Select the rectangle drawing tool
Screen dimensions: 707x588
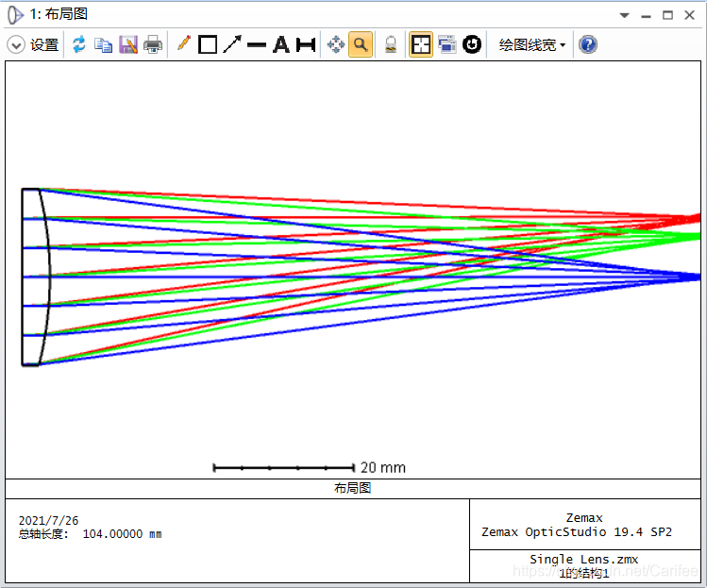208,44
